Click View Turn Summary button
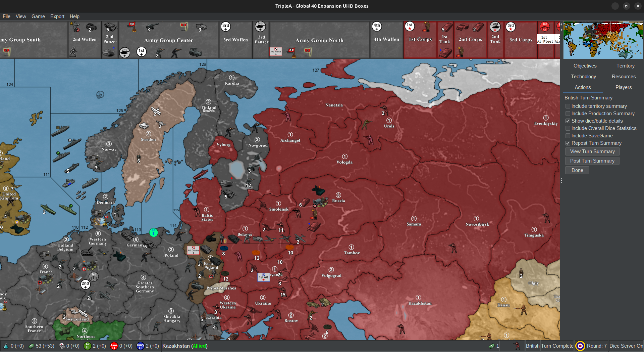 (x=592, y=151)
